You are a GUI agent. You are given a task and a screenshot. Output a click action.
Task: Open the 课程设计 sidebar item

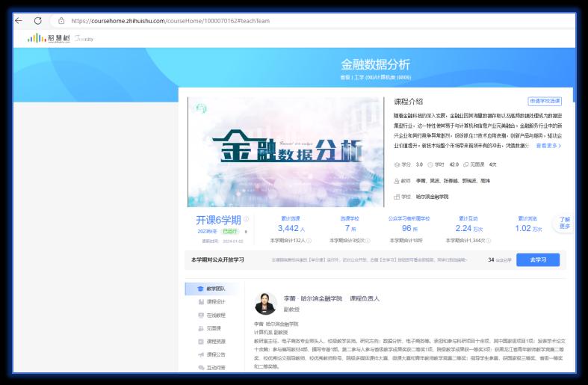[x=211, y=301]
